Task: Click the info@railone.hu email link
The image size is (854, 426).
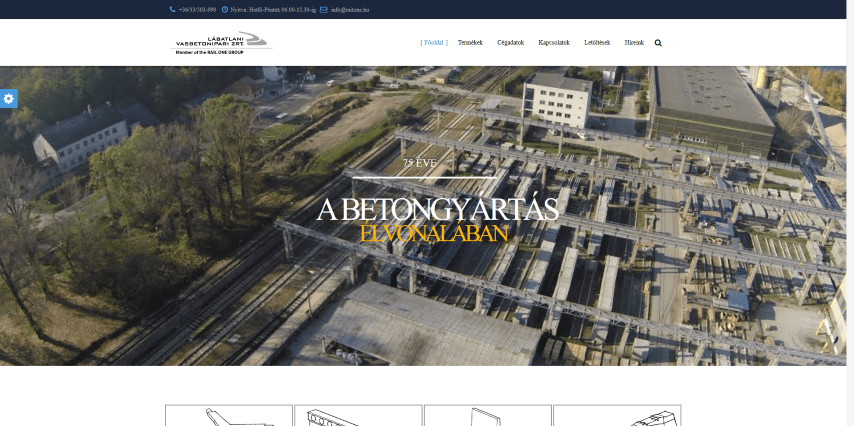Action: [x=351, y=9]
